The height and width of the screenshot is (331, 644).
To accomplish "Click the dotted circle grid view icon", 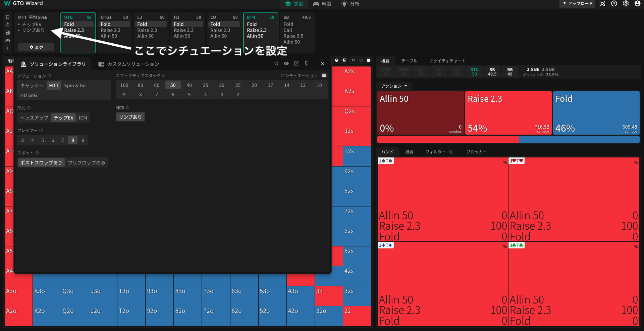I will click(x=353, y=60).
